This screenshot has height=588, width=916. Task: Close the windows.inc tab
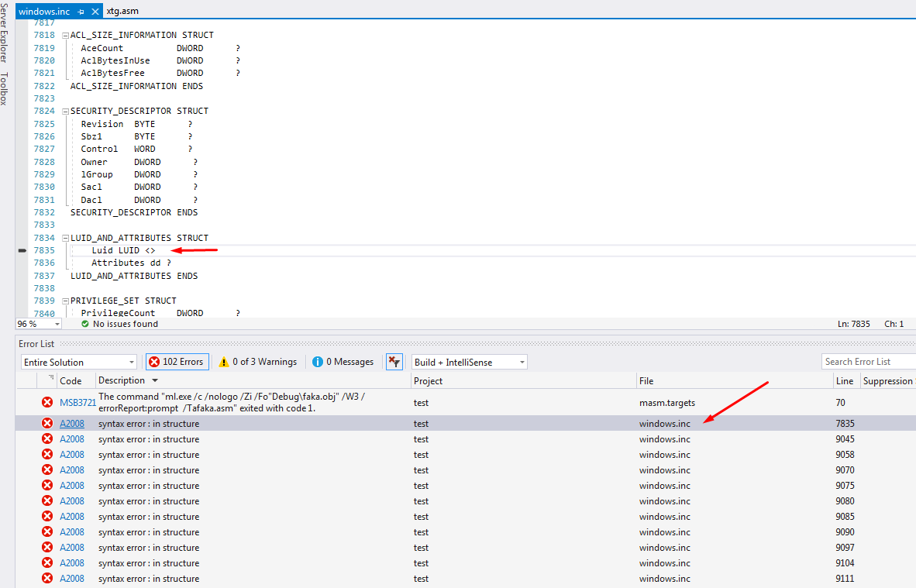(x=95, y=12)
